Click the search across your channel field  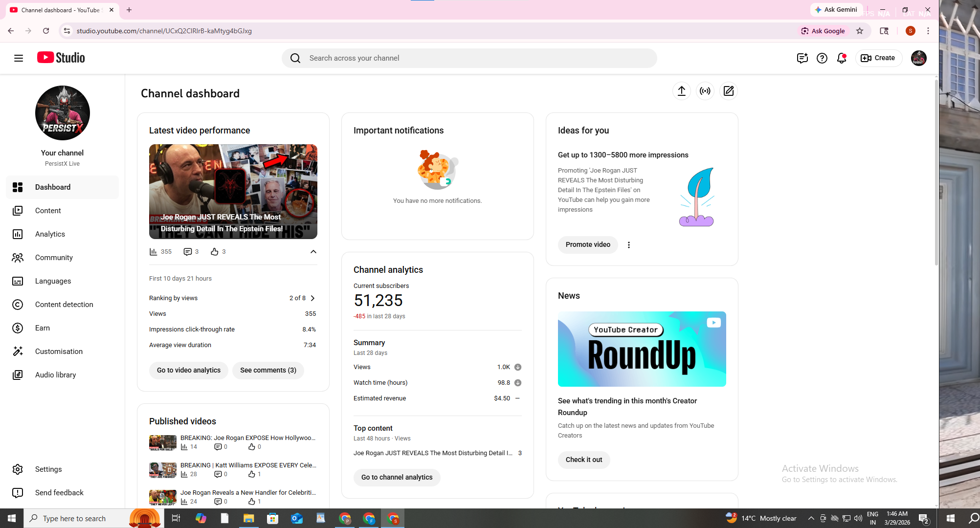pyautogui.click(x=468, y=58)
